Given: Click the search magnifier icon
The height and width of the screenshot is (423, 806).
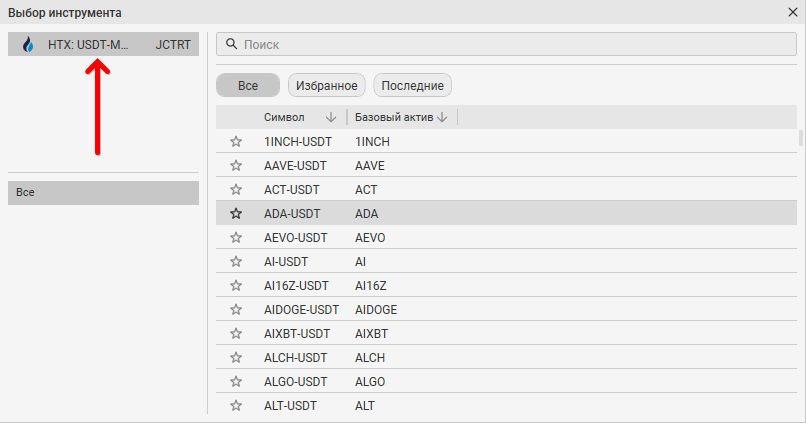Looking at the screenshot, I should click(x=231, y=45).
